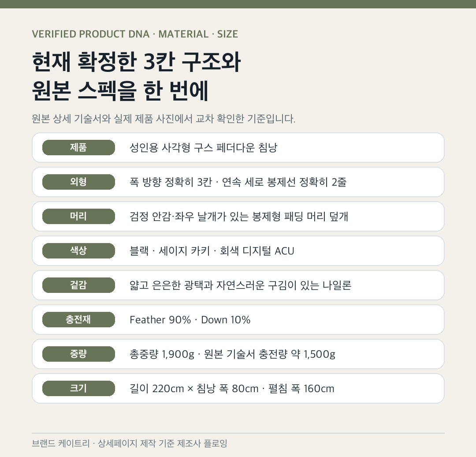476x457 pixels.
Task: Select the nylon shell description text
Action: (x=241, y=285)
